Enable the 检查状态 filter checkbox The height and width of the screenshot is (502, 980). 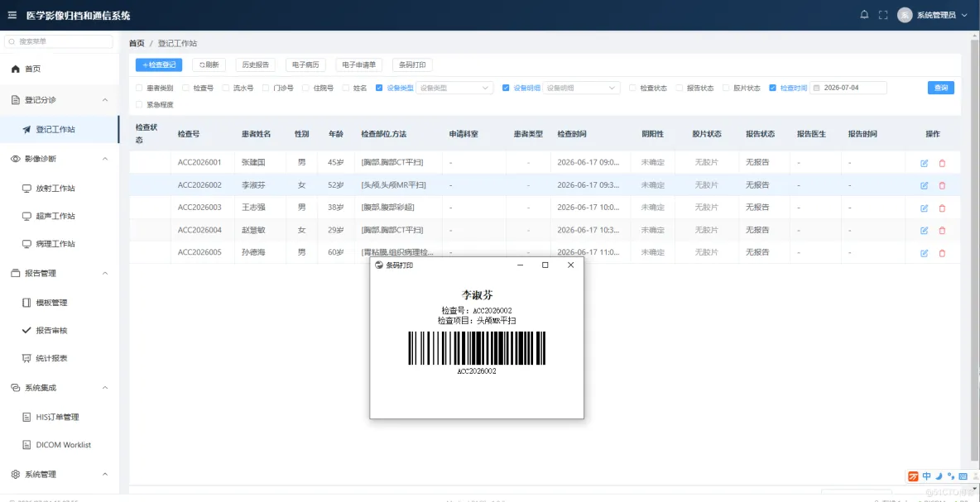pyautogui.click(x=632, y=88)
